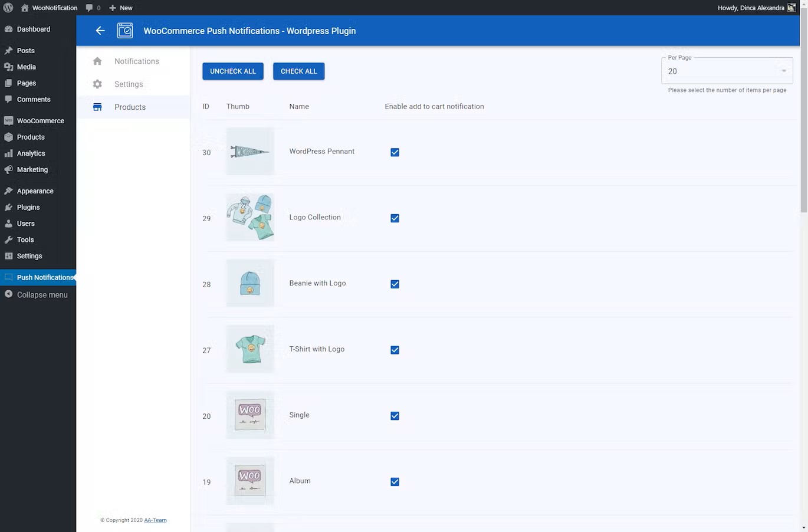Follow the AA-Team copyright link
Image resolution: width=808 pixels, height=532 pixels.
point(155,520)
